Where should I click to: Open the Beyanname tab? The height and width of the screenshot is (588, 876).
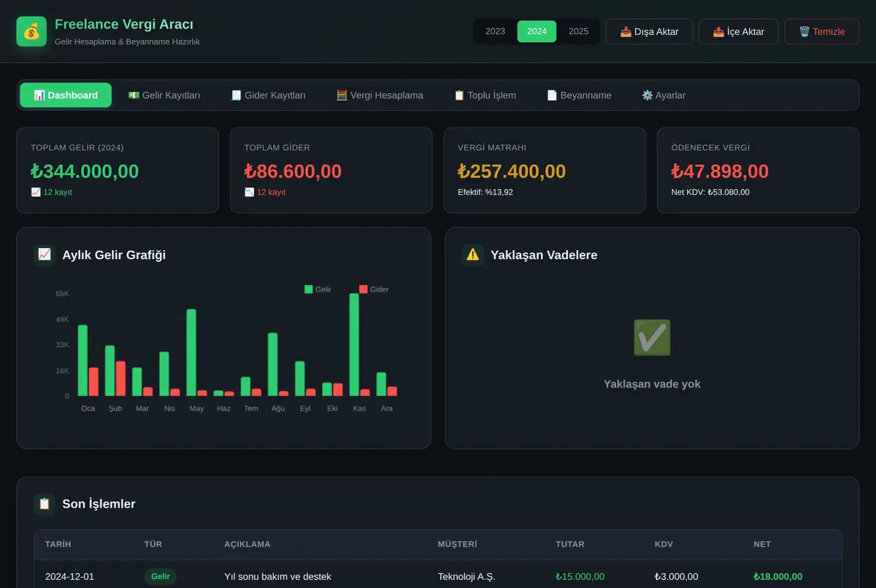click(579, 95)
